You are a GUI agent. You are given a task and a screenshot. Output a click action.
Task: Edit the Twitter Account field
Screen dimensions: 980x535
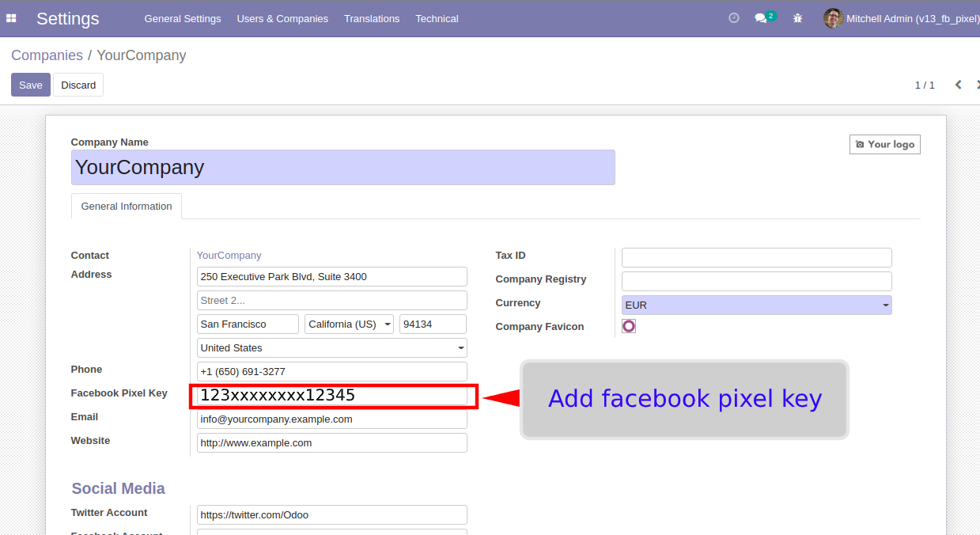click(x=332, y=515)
